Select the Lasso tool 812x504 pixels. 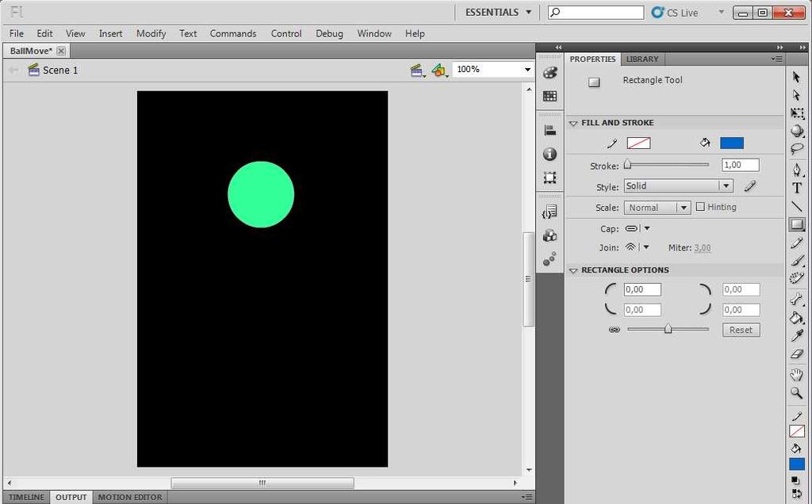[x=797, y=149]
